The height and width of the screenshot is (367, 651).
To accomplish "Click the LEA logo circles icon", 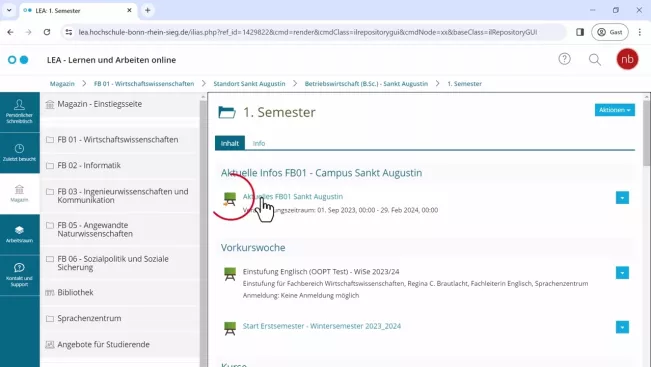I will 18,60.
